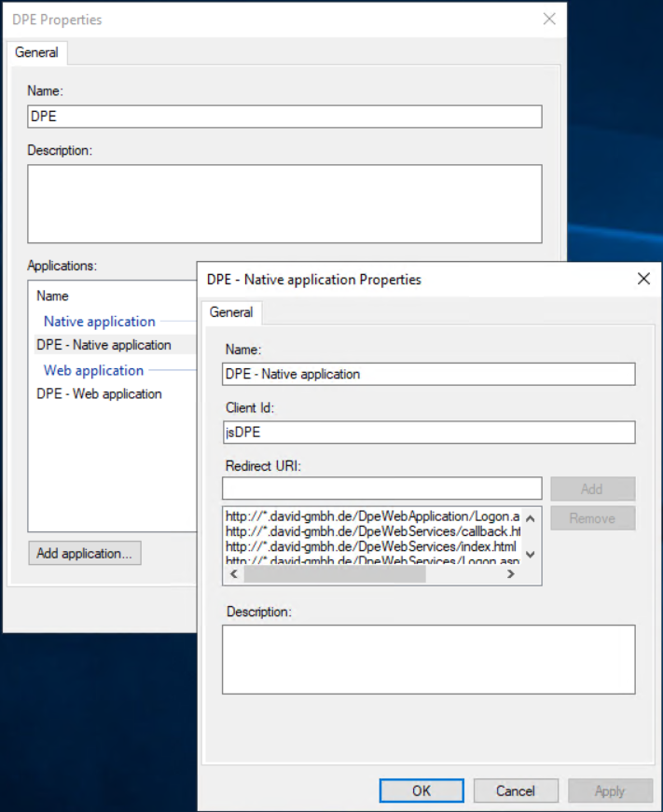Click the Add application... button
Image resolution: width=663 pixels, height=812 pixels.
tap(84, 553)
